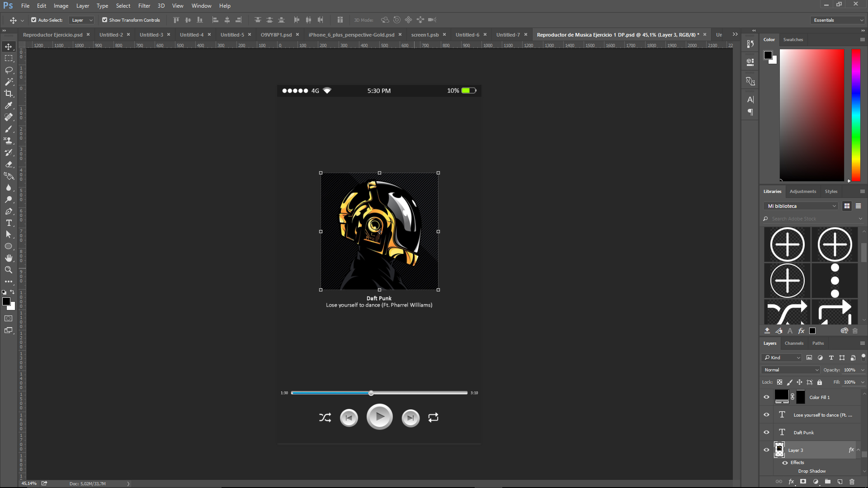Select the Daft Punk layer name
Viewport: 868px width, 488px height.
point(803,433)
